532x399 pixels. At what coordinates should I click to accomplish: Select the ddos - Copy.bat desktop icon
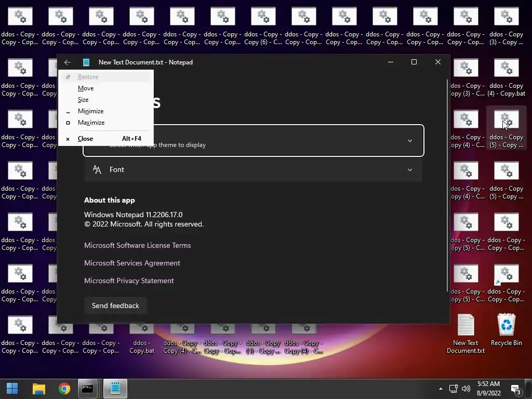[x=141, y=335]
